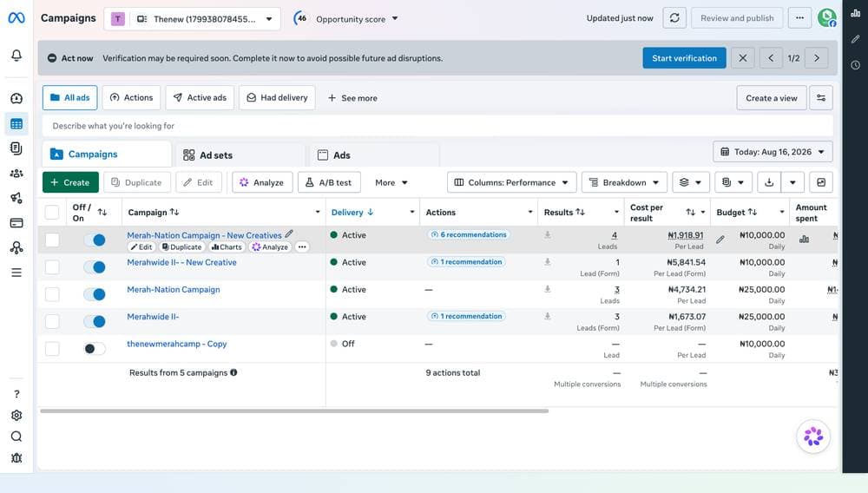
Task: Check the Merahwide II- - New Creative row checkbox
Action: (x=52, y=266)
